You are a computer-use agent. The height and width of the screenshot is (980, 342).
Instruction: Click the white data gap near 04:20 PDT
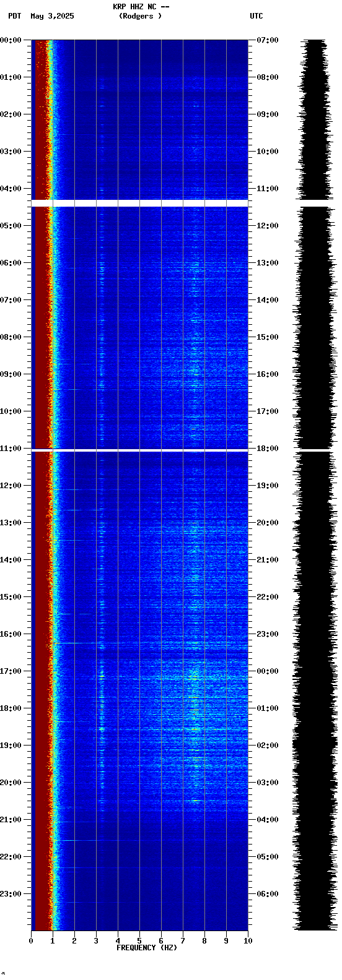(139, 204)
